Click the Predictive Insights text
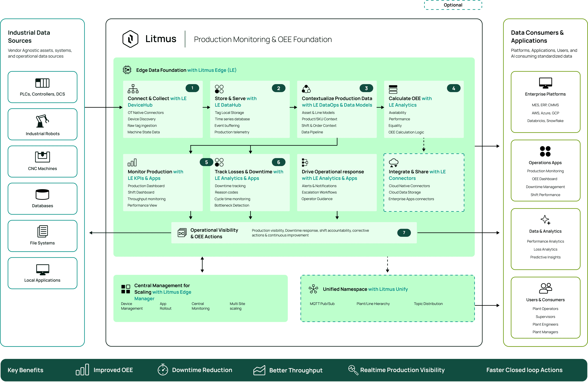The height and width of the screenshot is (382, 588). pyautogui.click(x=545, y=257)
